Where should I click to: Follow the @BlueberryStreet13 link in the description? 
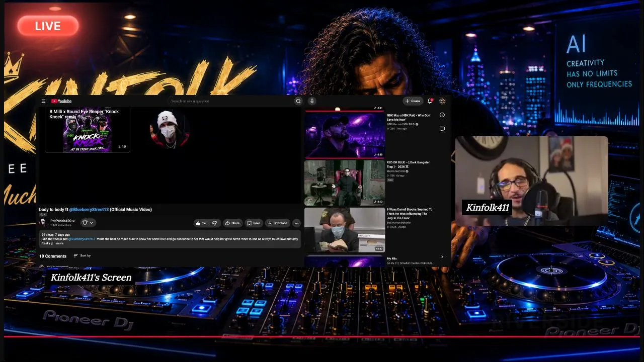tap(82, 239)
